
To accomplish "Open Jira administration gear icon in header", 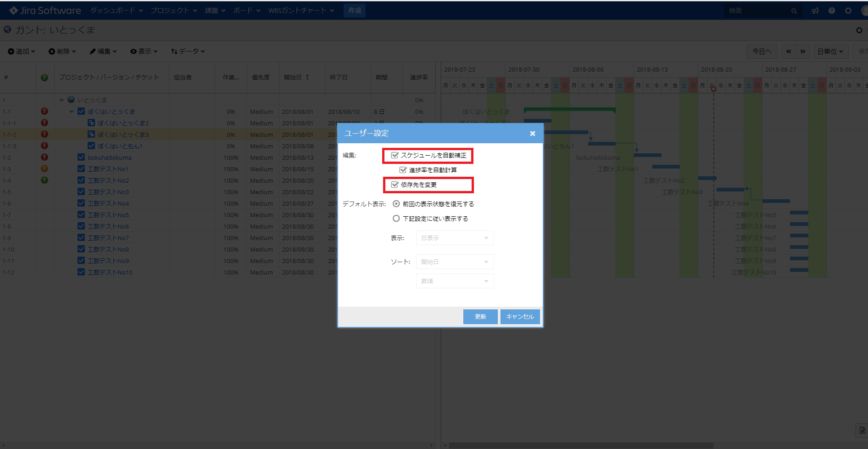I will (x=848, y=11).
